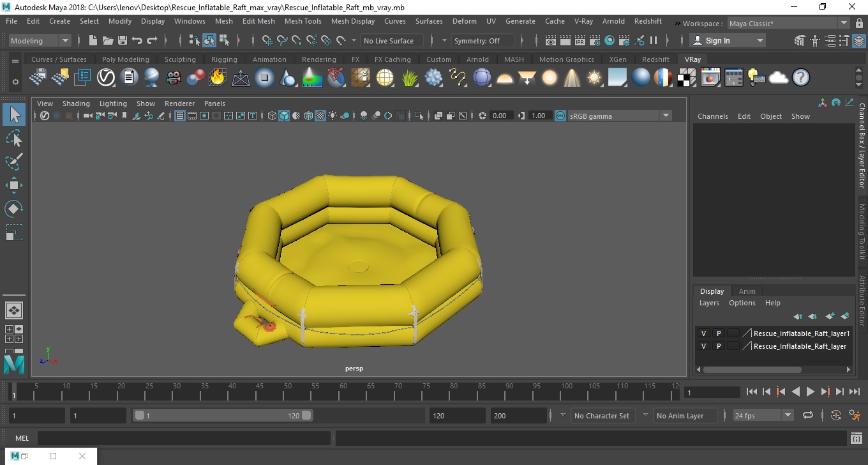Open the VRay frame buffer icon
The width and height of the screenshot is (868, 465).
(x=710, y=78)
